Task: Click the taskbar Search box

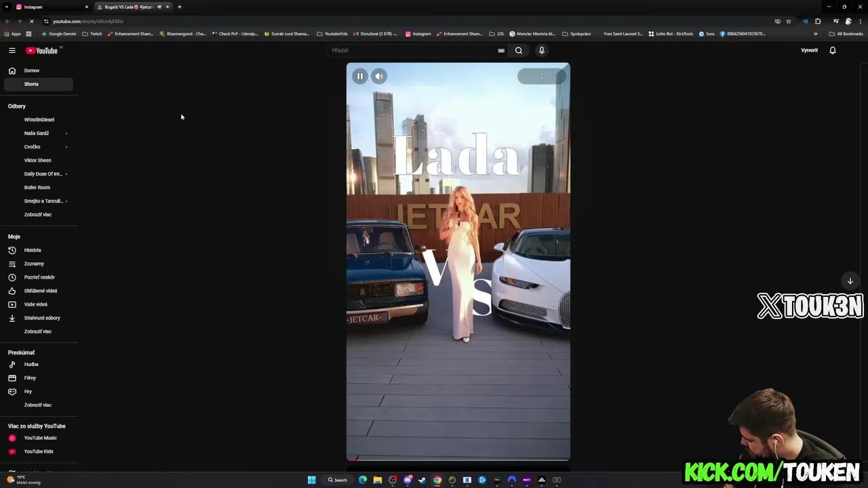Action: coord(338,480)
